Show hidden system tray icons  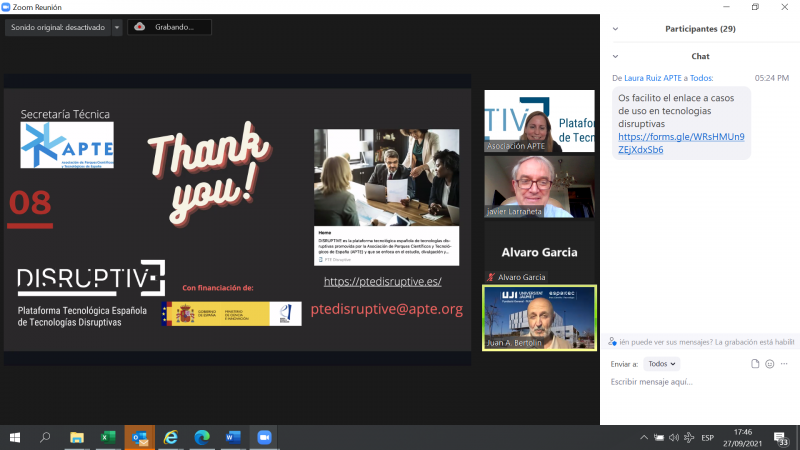[643, 438]
